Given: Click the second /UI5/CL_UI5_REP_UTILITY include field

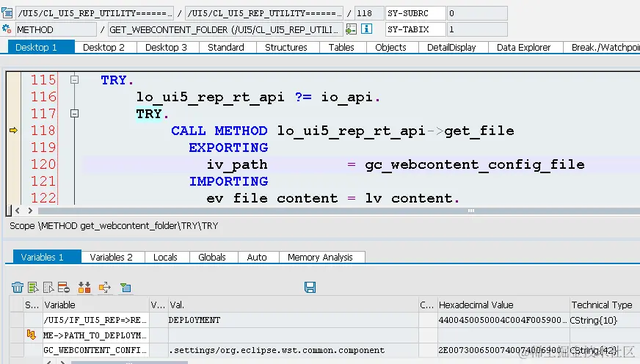Looking at the screenshot, I should coord(264,13).
